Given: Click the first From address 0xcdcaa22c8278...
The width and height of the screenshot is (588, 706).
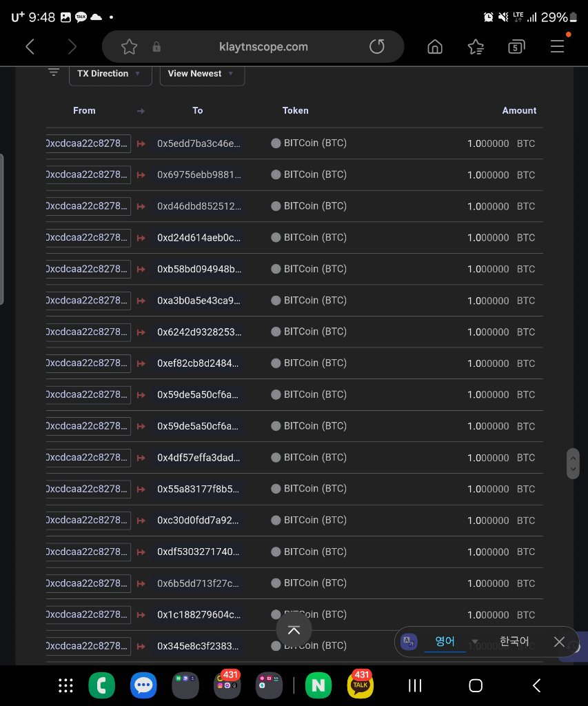Looking at the screenshot, I should (x=88, y=143).
